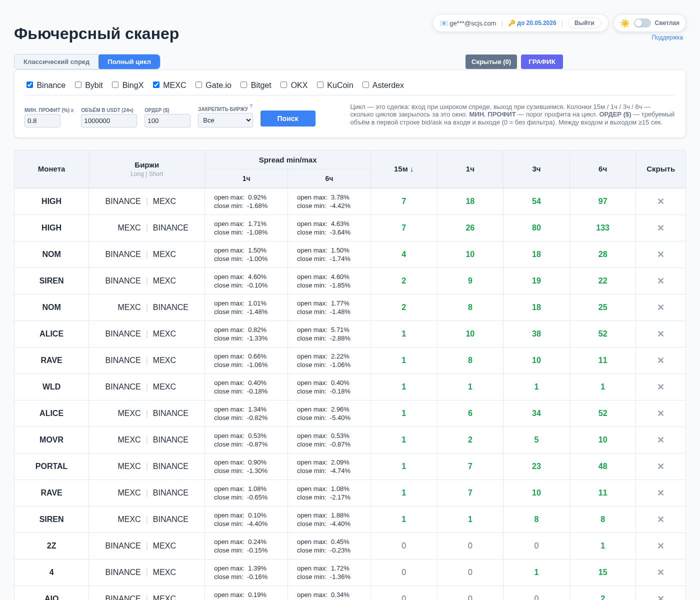Enable the Bybit exchange checkbox
700x600 pixels.
click(78, 84)
